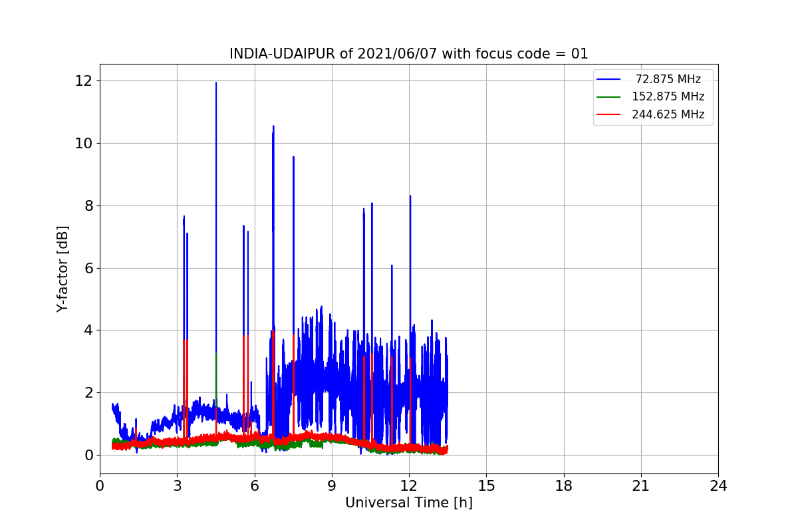798x532 pixels.
Task: Click the x-axis tick label 24
Action: [x=718, y=486]
